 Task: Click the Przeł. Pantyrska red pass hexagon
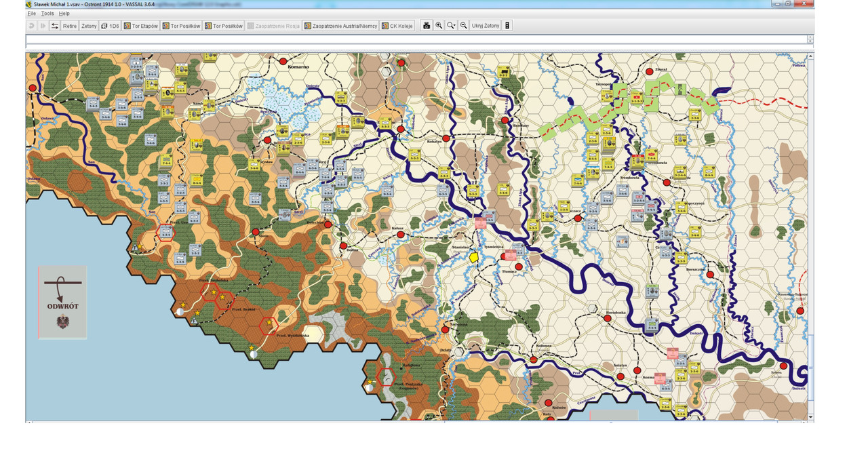tap(385, 376)
